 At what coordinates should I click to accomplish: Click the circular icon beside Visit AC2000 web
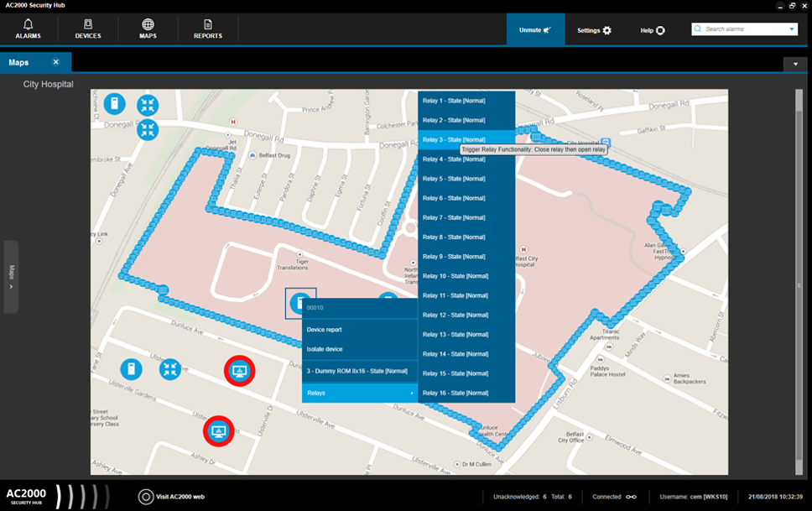(146, 497)
